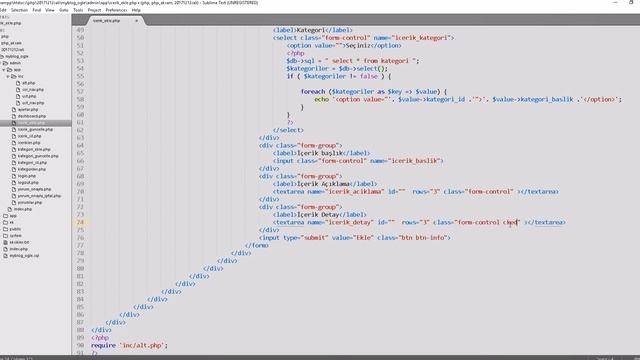Select the open file entry icerik_ekle.php at sidebar top

[11, 23]
